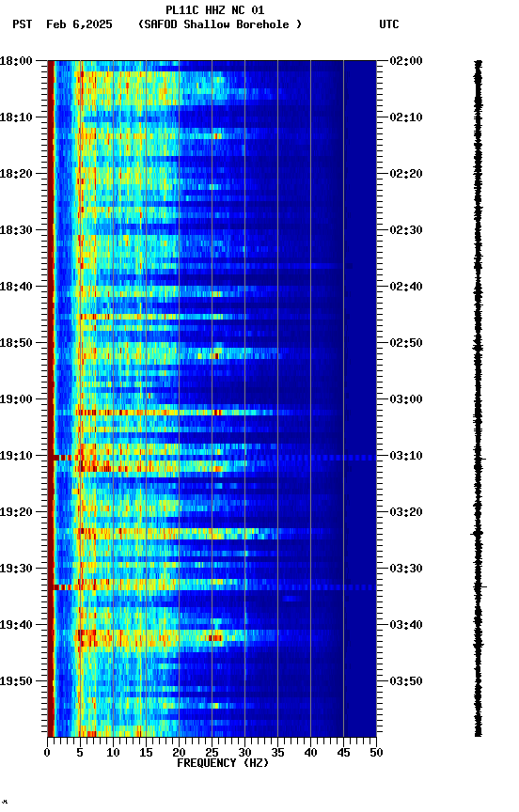519x812 pixels.
Task: Click the 'PST' timezone label
Action: pos(23,24)
